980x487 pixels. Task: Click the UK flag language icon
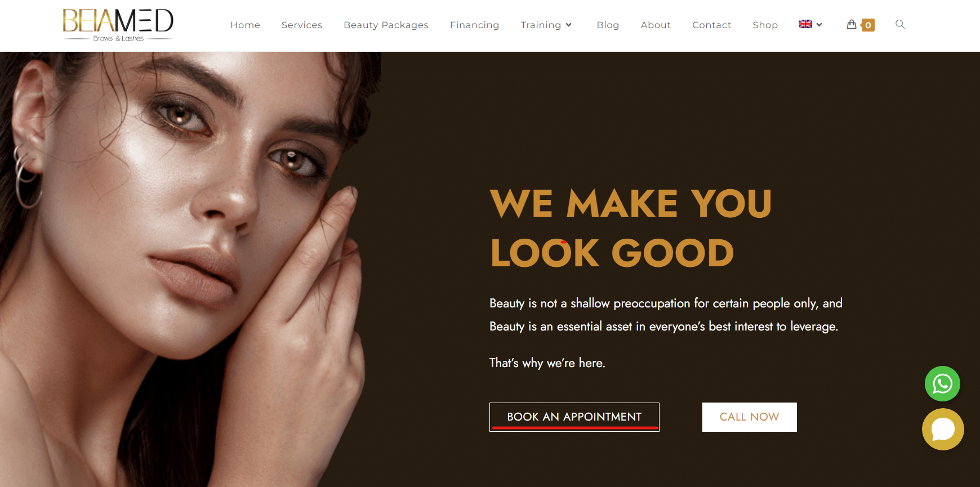(x=805, y=24)
